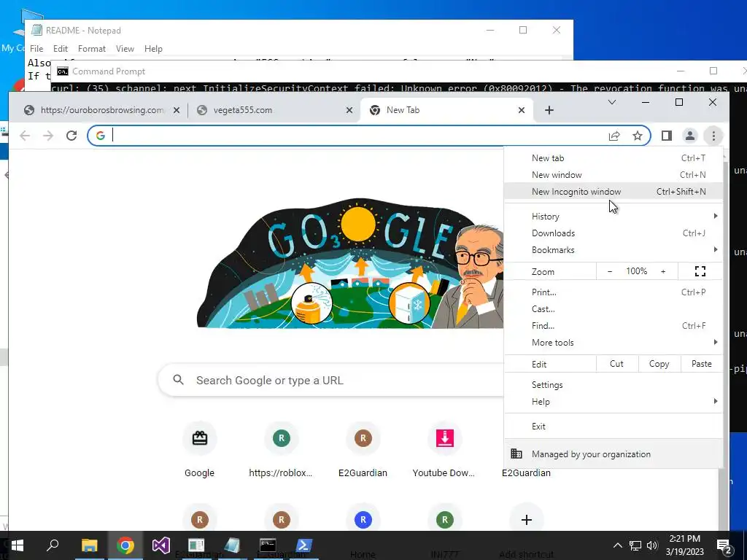Show hidden system tray icons
The height and width of the screenshot is (560, 747).
(x=617, y=545)
